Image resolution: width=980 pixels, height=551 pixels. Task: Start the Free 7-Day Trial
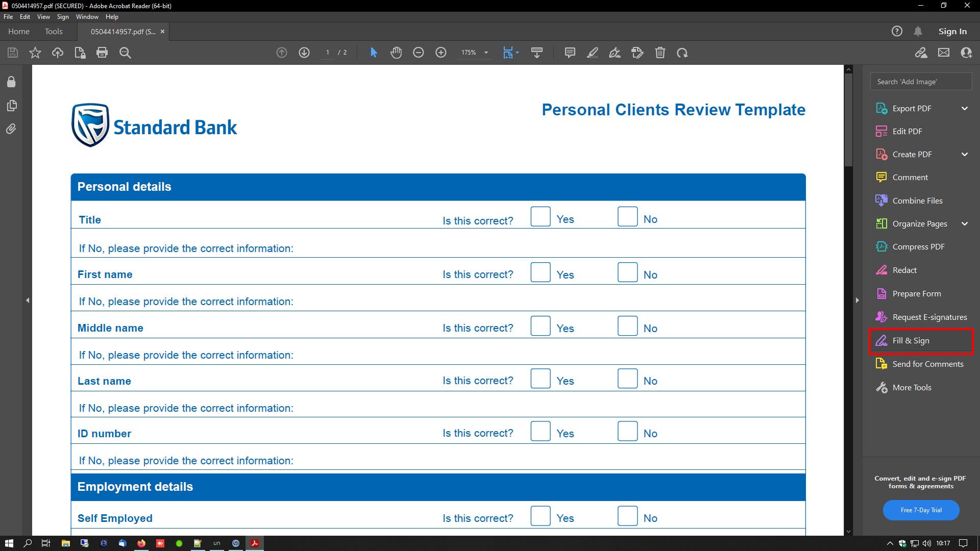click(920, 510)
